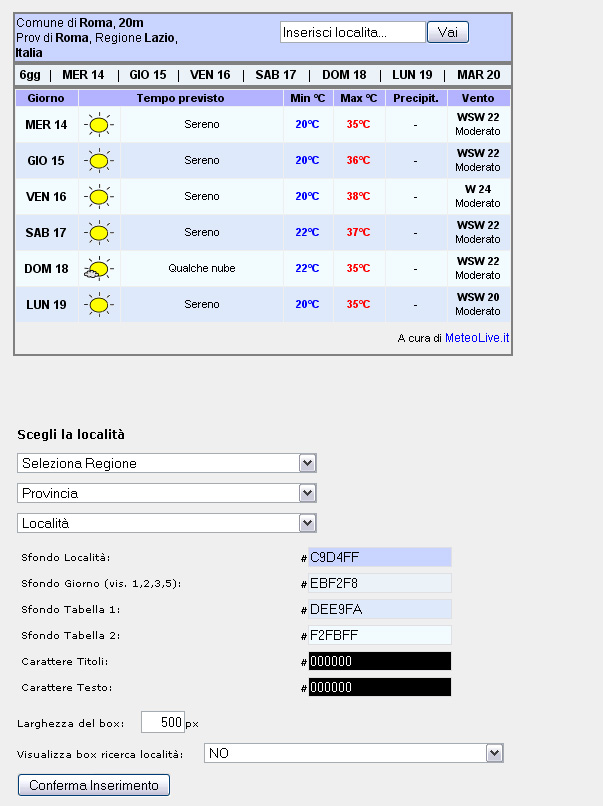This screenshot has height=806, width=603.
Task: Select the 6gg forecast tab
Action: pos(30,75)
